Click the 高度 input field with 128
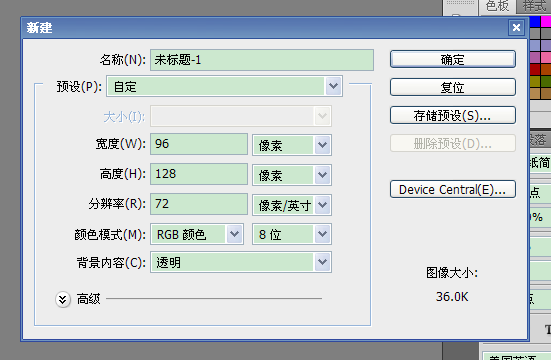Viewport: 551px width, 360px height. coord(199,174)
